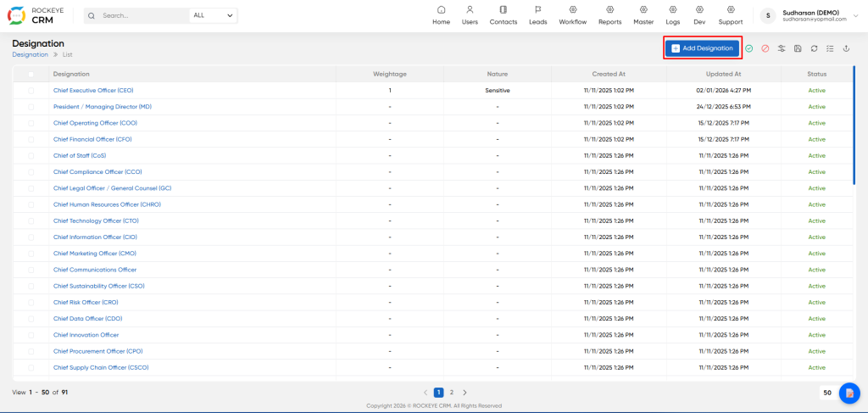Open the ALL search scope dropdown
The height and width of the screenshot is (413, 868).
click(x=213, y=15)
